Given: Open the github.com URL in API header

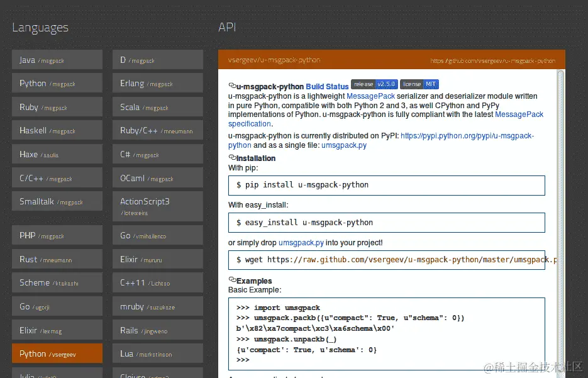Looking at the screenshot, I should pos(493,60).
